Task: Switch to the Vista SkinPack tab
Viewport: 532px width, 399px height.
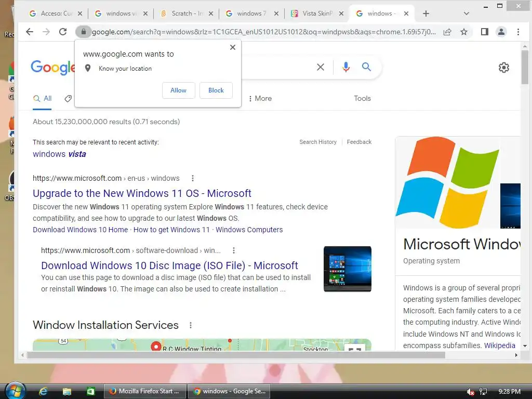Action: 317,14
